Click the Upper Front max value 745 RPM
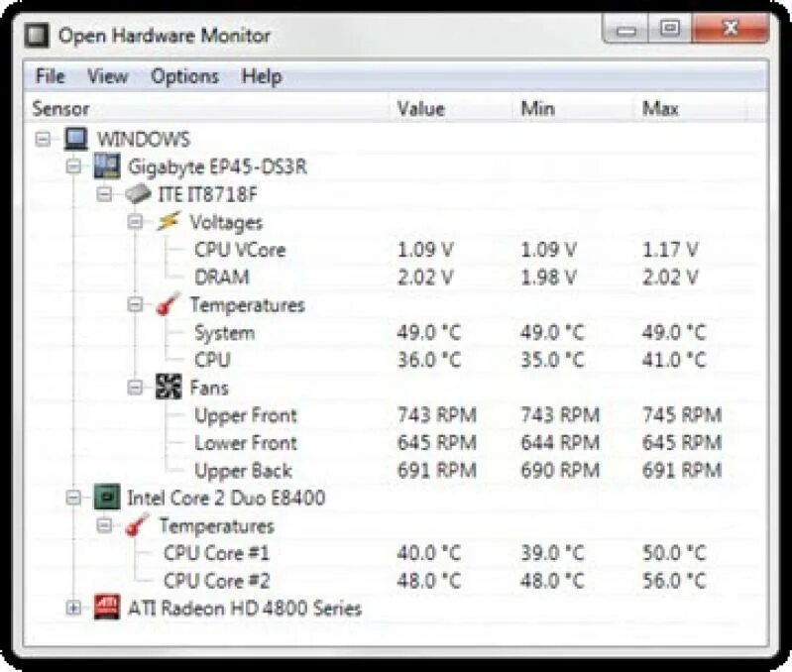The height and width of the screenshot is (672, 792). point(682,415)
